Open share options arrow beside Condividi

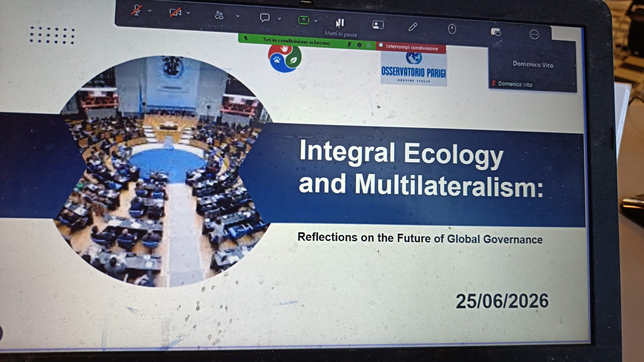[316, 21]
